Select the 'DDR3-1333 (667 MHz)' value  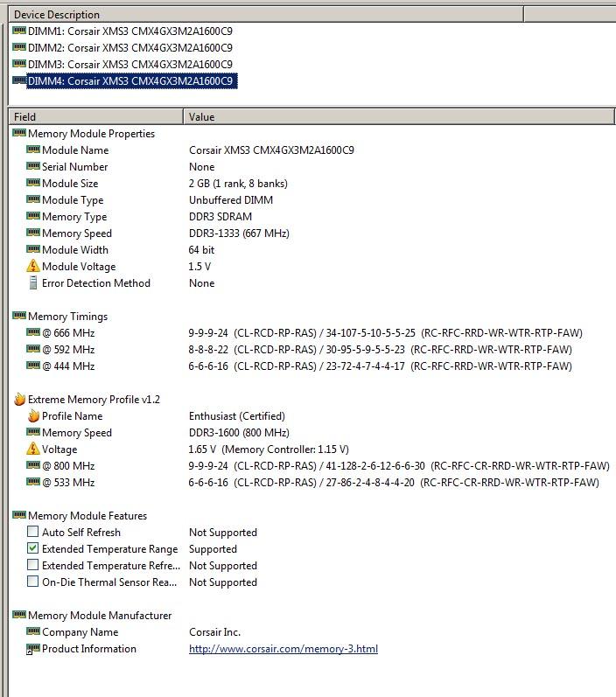click(239, 233)
